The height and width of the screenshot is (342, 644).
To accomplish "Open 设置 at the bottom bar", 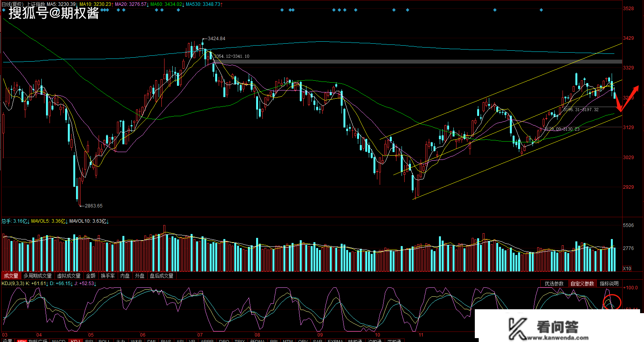I will pos(7,340).
